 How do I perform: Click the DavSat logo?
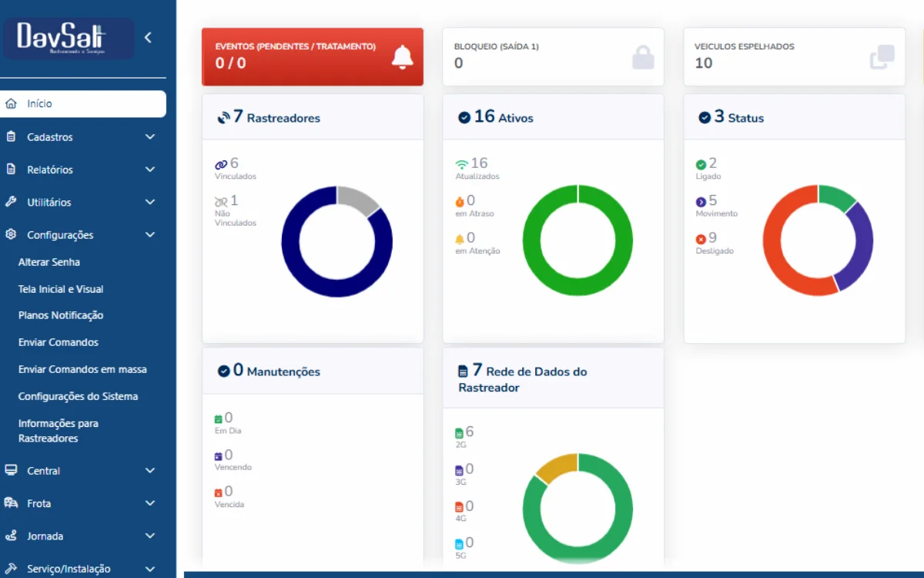pyautogui.click(x=69, y=38)
